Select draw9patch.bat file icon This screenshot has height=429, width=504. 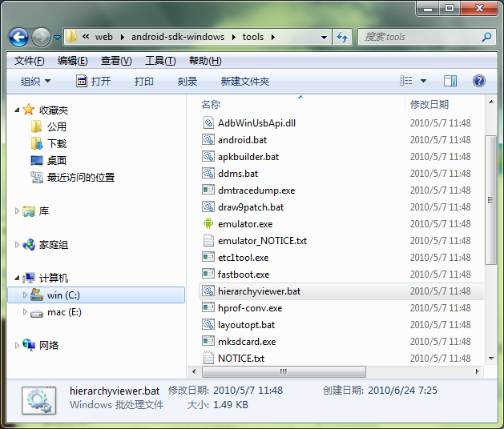tap(208, 206)
